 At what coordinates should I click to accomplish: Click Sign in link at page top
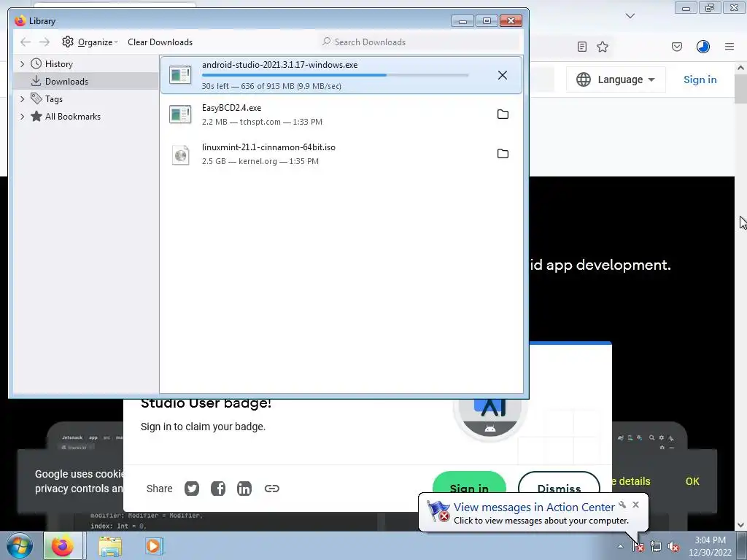point(700,79)
